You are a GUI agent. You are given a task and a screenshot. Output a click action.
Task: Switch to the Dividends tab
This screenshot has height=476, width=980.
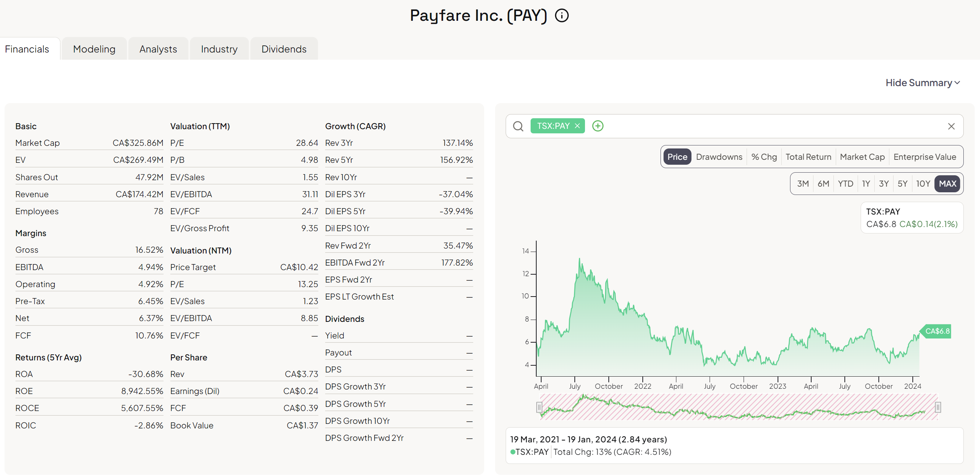tap(283, 49)
